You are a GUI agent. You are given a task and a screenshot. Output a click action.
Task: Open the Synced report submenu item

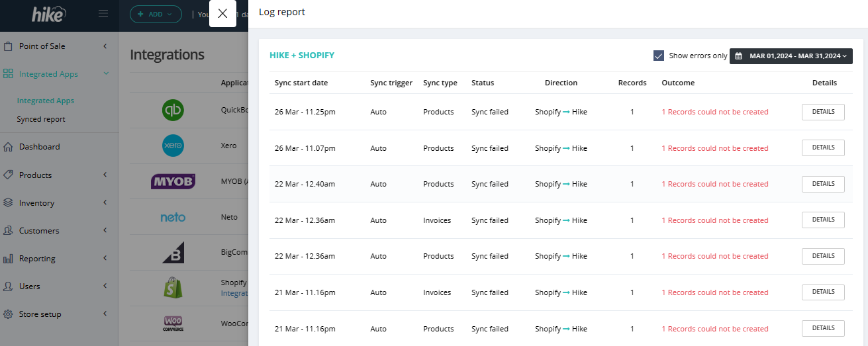41,119
